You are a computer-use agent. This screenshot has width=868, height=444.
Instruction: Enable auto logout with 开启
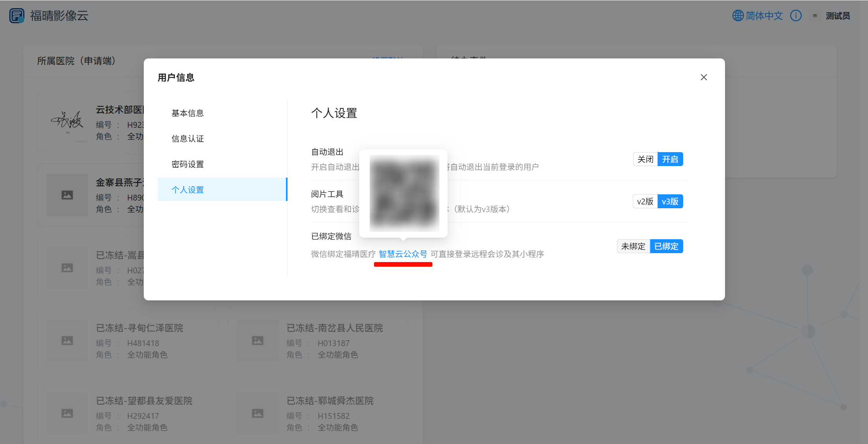[670, 159]
